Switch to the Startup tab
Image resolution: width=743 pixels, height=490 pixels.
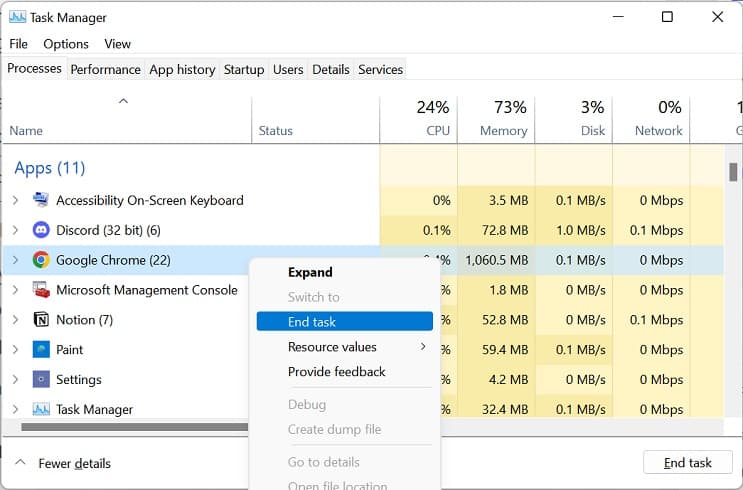pyautogui.click(x=244, y=70)
